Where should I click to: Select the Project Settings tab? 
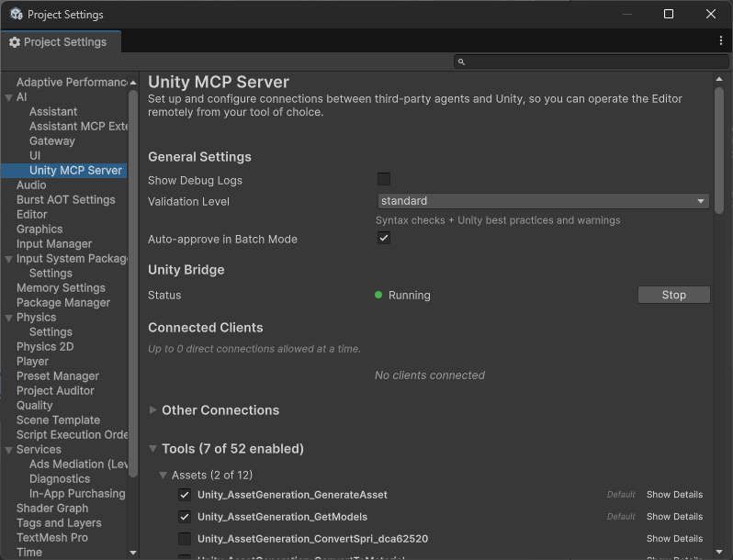tap(62, 42)
